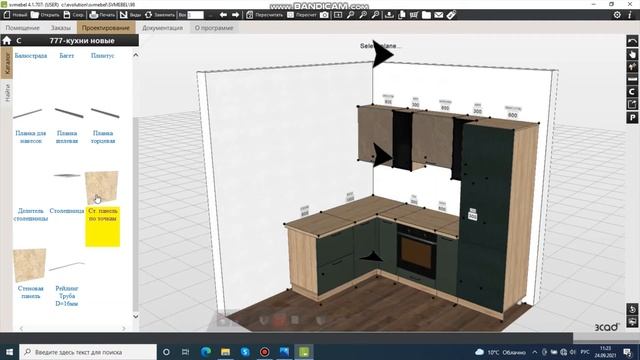Click the export arrow-box tool icon
Viewport: 640px width, 360px height.
(x=632, y=104)
